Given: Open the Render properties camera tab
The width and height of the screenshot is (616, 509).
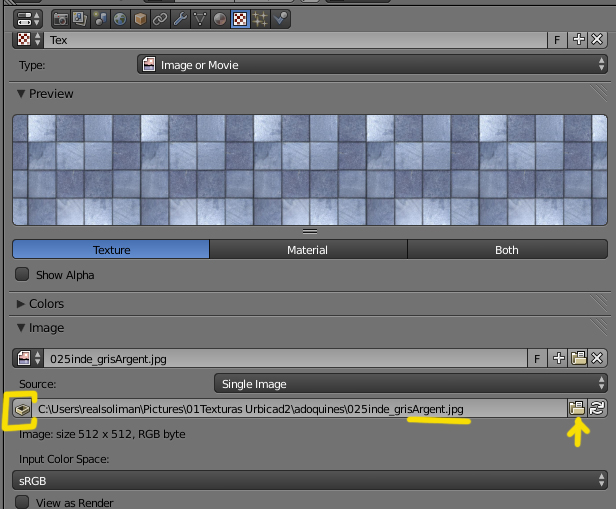Looking at the screenshot, I should coord(60,19).
